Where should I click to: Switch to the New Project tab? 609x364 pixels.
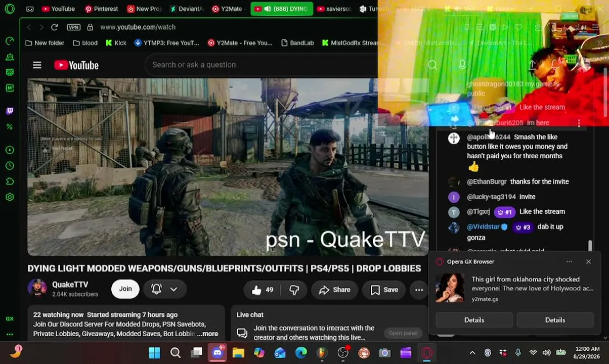coord(144,9)
